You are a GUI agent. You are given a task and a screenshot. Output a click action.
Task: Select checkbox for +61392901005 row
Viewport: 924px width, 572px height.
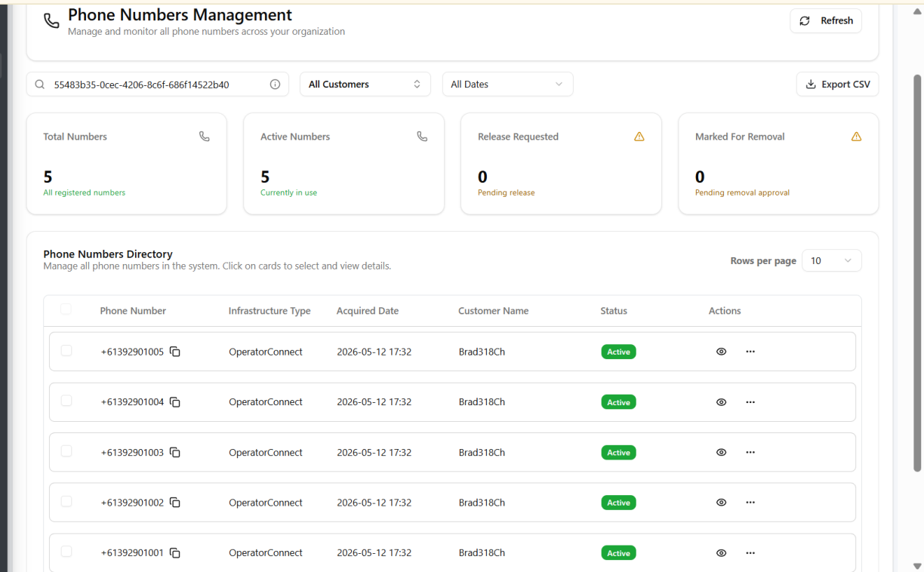[66, 351]
